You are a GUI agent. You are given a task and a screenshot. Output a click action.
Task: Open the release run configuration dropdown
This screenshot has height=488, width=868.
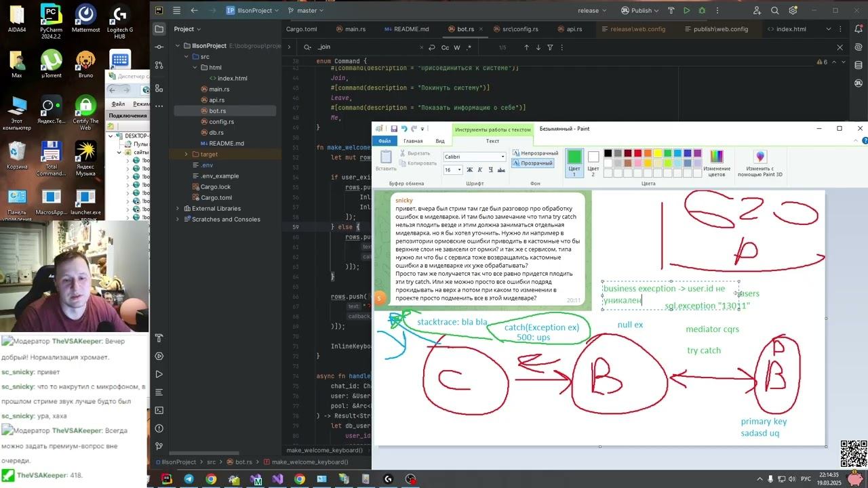coord(593,10)
